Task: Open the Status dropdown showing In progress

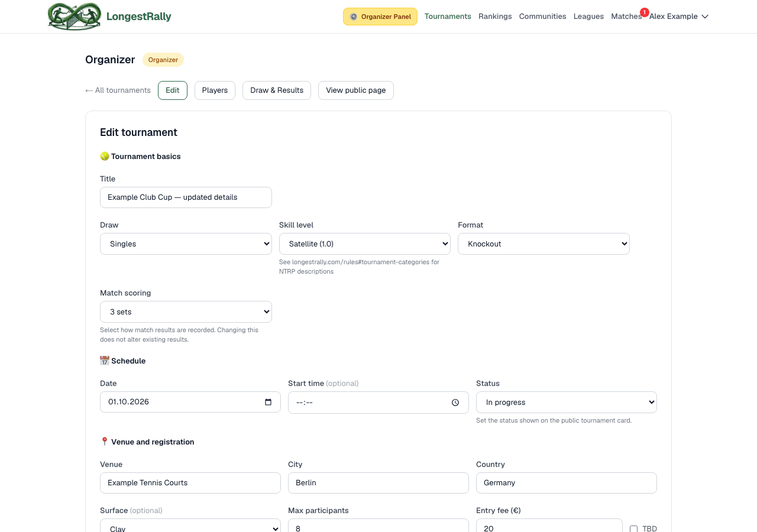Action: (x=567, y=402)
